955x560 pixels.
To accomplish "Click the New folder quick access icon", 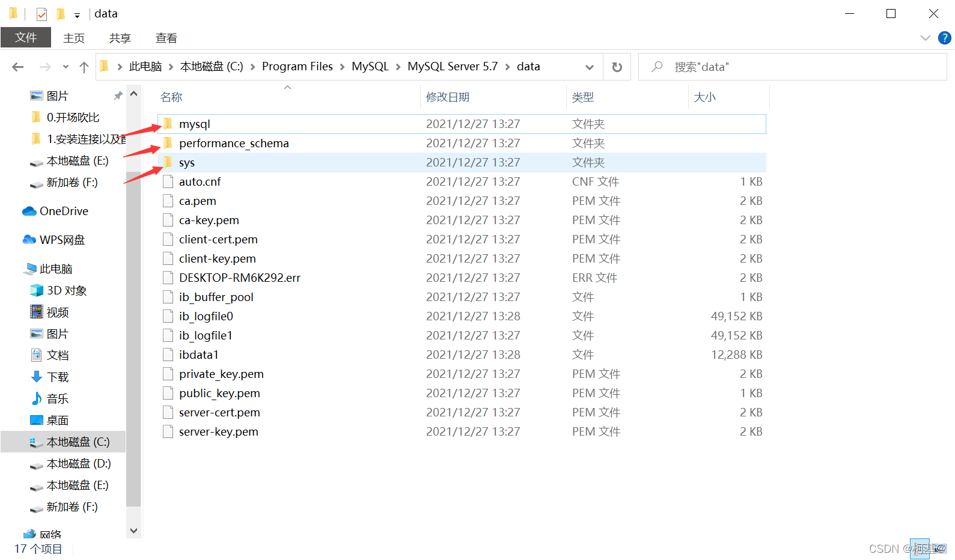I will click(60, 13).
